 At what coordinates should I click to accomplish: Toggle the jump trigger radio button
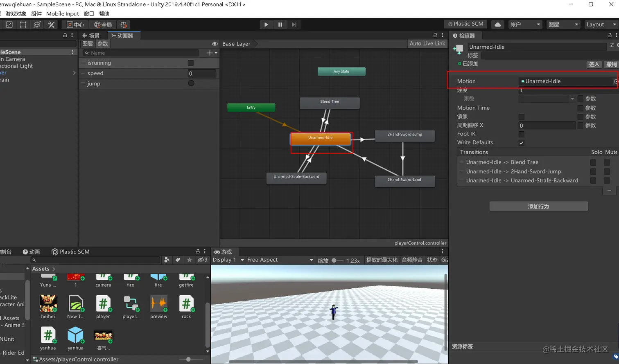[x=191, y=83]
